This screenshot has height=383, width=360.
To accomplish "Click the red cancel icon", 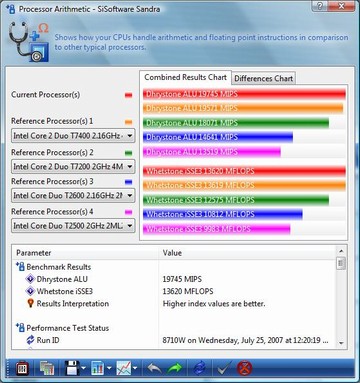I will [x=244, y=369].
